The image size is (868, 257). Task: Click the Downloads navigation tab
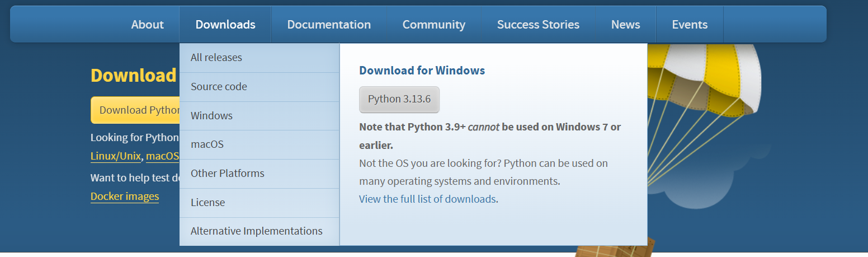click(225, 25)
